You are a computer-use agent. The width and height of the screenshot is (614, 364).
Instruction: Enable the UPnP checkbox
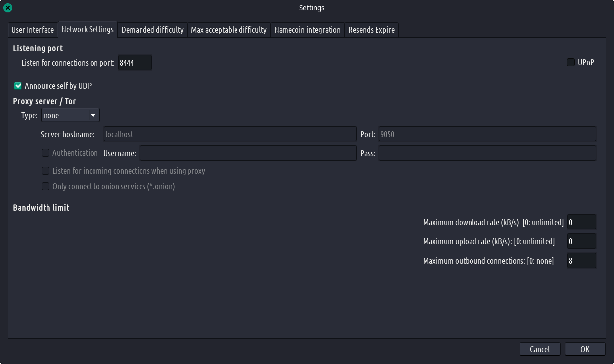(570, 62)
